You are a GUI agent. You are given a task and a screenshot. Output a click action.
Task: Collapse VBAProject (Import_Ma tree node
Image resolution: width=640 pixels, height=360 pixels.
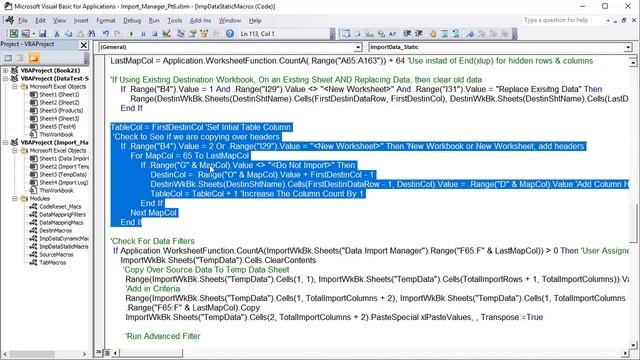click(x=5, y=142)
